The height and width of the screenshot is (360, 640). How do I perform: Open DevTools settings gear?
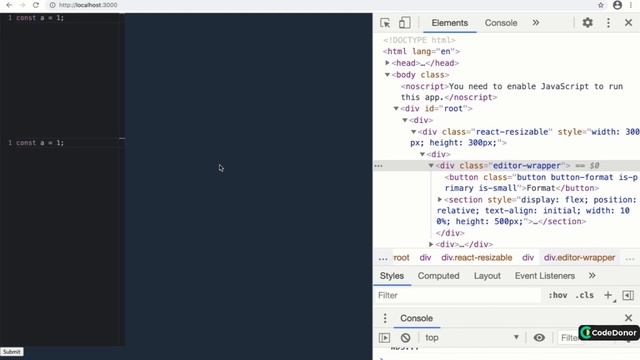coord(587,23)
